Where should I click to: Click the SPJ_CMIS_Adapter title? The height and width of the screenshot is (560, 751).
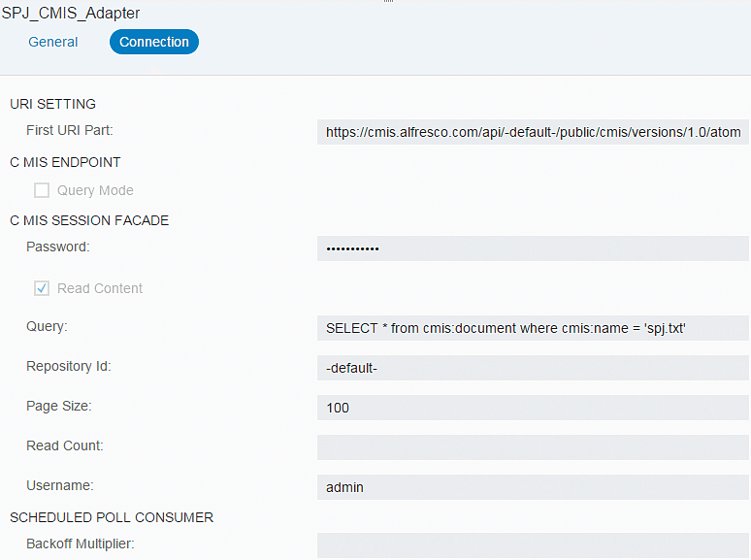pos(71,13)
